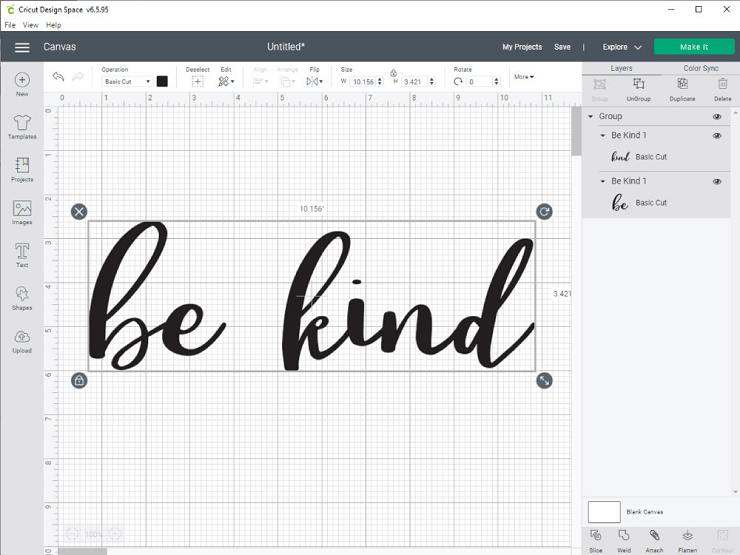Click the Canvas title
This screenshot has height=555, width=740.
click(x=59, y=47)
